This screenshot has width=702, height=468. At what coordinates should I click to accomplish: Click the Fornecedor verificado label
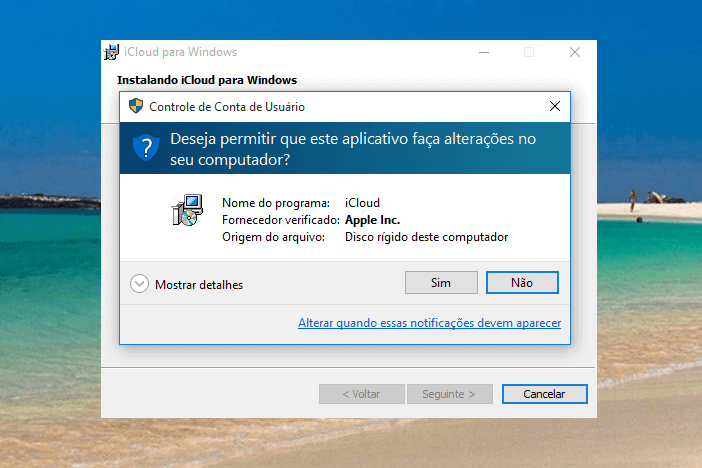(x=281, y=220)
